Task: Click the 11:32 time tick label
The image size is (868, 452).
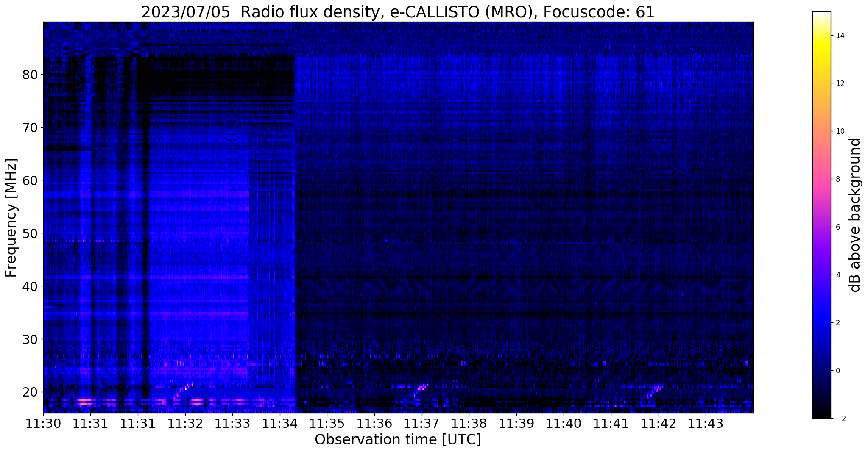Action: click(185, 423)
